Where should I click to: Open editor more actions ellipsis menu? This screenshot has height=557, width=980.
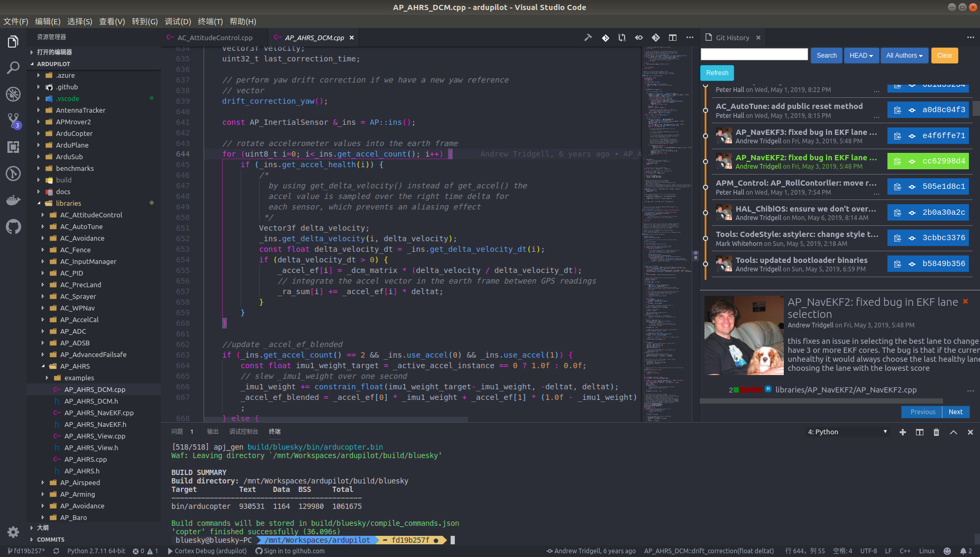point(690,38)
